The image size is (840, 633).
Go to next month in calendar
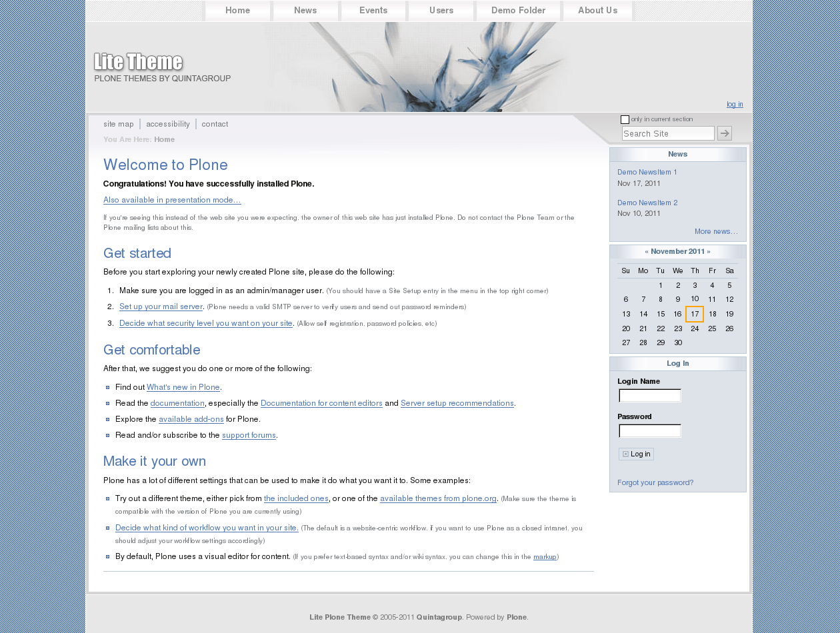[709, 252]
